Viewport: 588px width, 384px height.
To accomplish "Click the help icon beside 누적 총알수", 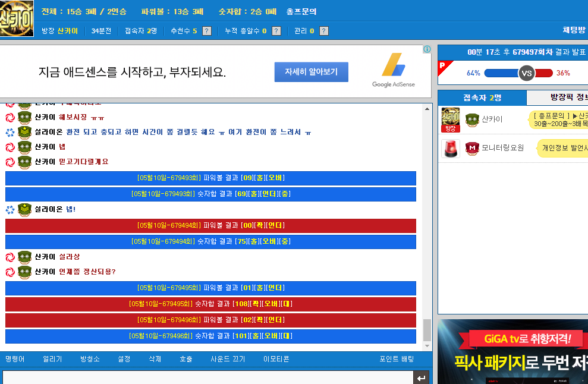I will [276, 31].
